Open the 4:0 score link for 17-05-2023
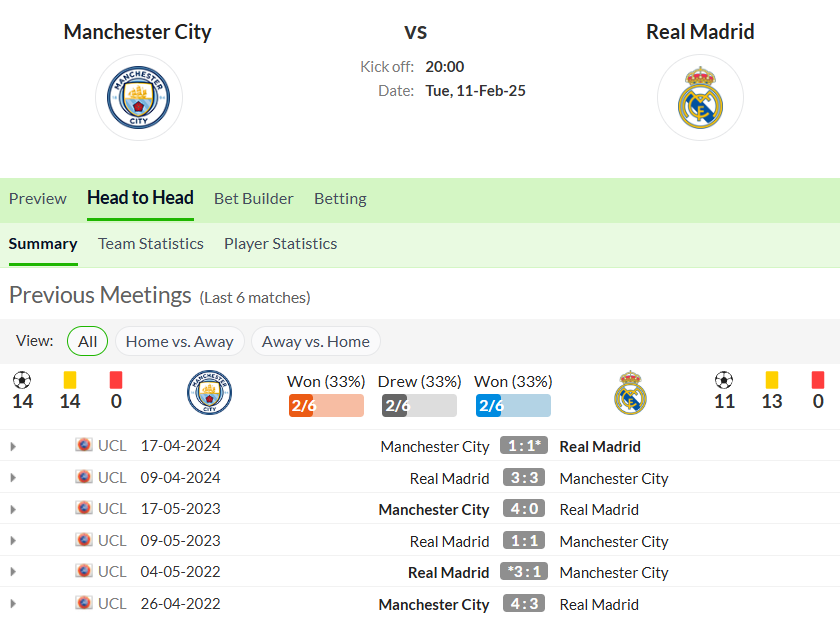The height and width of the screenshot is (637, 840). pyautogui.click(x=524, y=508)
